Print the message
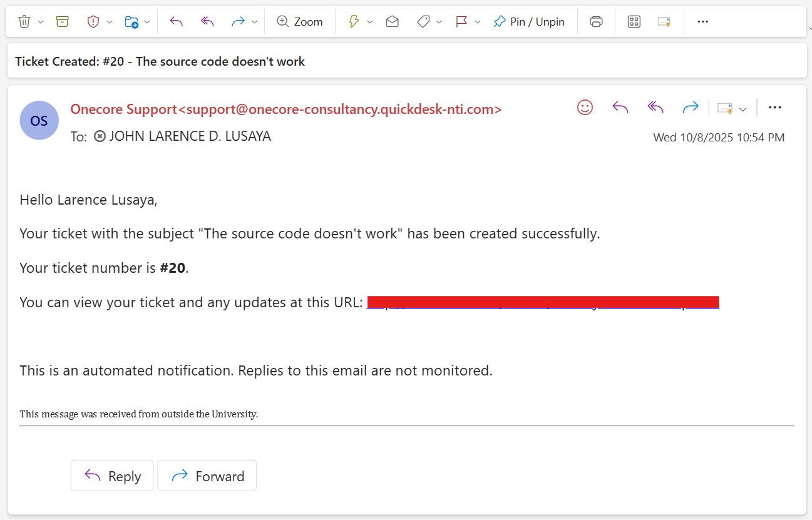 (595, 21)
